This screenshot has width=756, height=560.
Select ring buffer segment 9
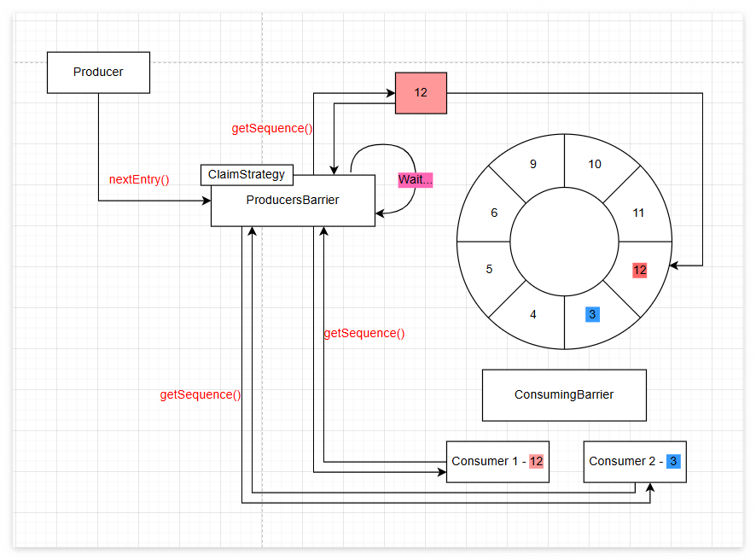tap(532, 164)
